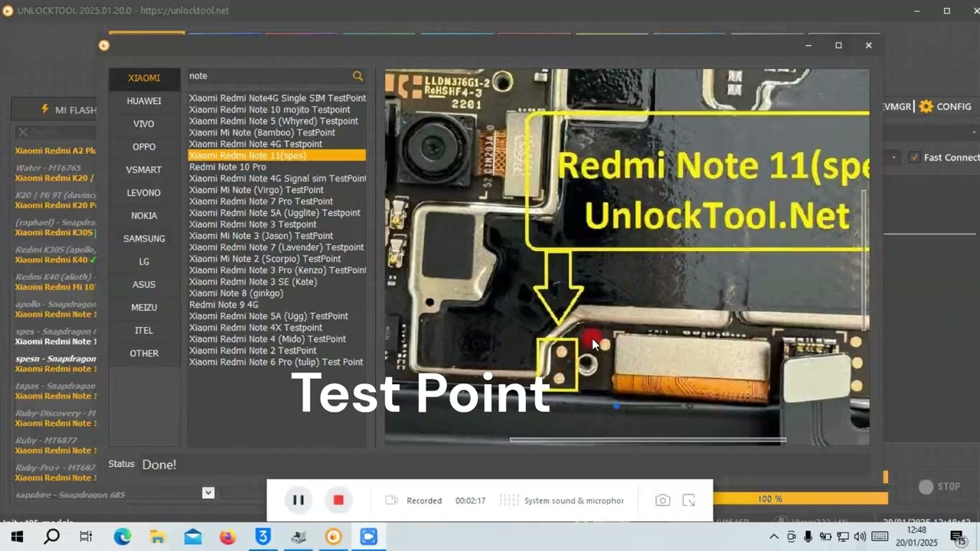Viewport: 980px width, 551px height.
Task: Open Task View on the taskbar
Action: (x=86, y=537)
